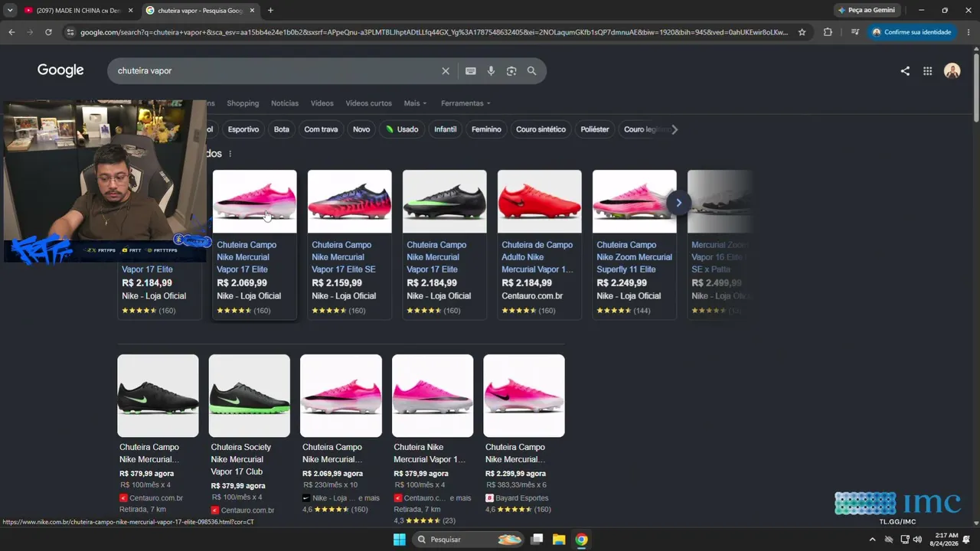
Task: Apply the Couro sintético filter chip
Action: point(541,129)
